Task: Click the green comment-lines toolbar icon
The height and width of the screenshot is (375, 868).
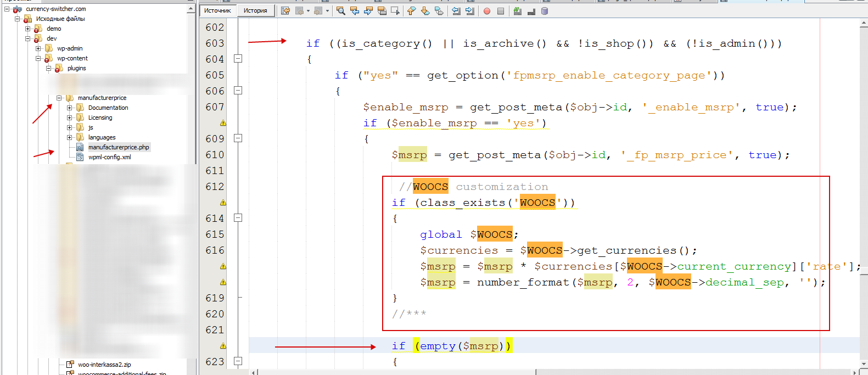Action: pyautogui.click(x=518, y=11)
